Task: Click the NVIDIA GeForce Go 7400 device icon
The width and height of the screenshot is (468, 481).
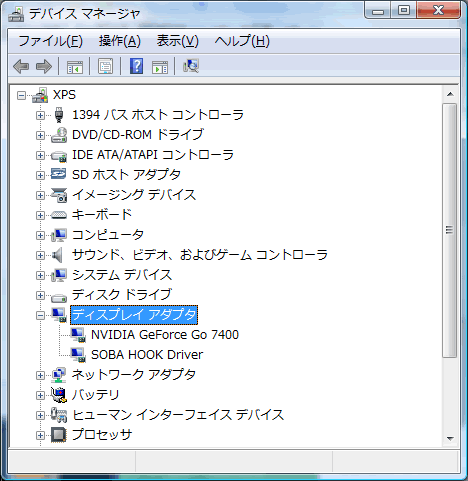Action: click(x=78, y=335)
